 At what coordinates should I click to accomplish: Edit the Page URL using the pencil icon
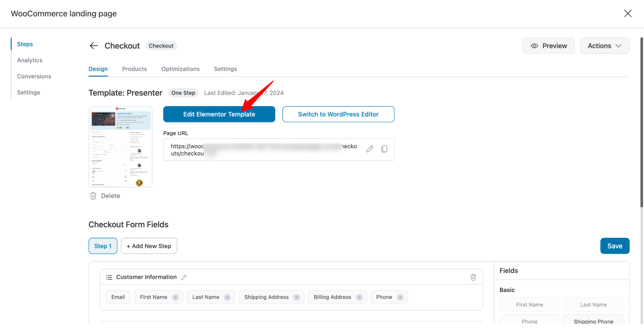370,149
